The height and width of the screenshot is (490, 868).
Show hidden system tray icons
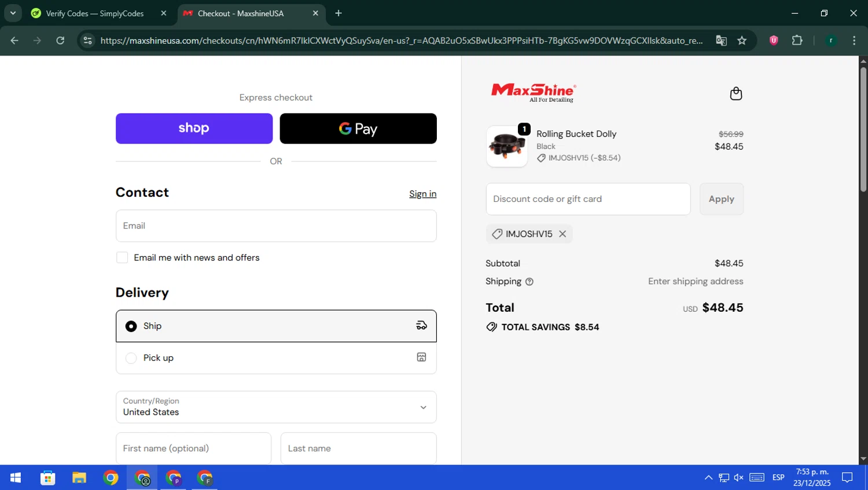click(x=708, y=478)
